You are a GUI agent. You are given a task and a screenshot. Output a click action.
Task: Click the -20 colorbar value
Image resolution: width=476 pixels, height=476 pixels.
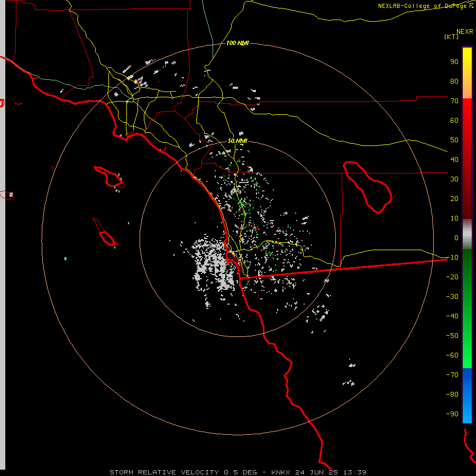(x=452, y=277)
